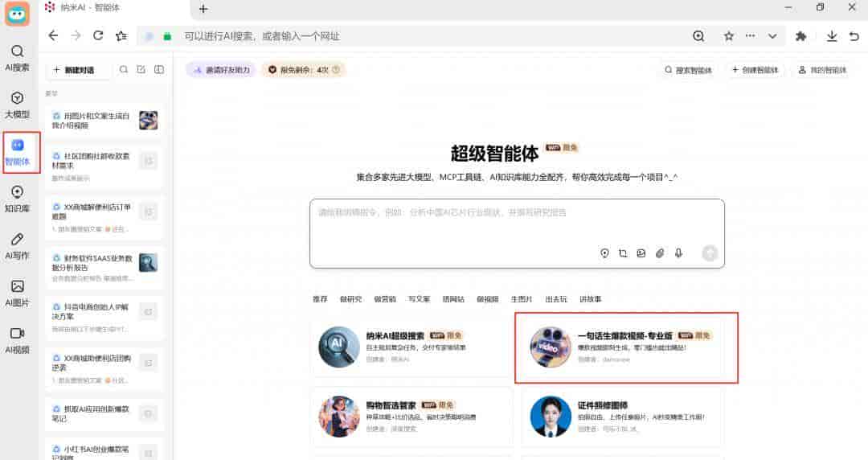The width and height of the screenshot is (868, 460).
Task: Click the 邀请好友助力 button
Action: point(222,70)
